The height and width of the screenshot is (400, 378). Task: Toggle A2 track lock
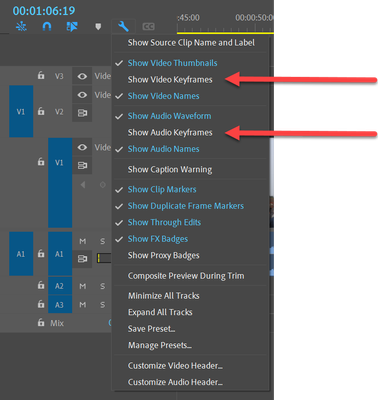click(41, 285)
